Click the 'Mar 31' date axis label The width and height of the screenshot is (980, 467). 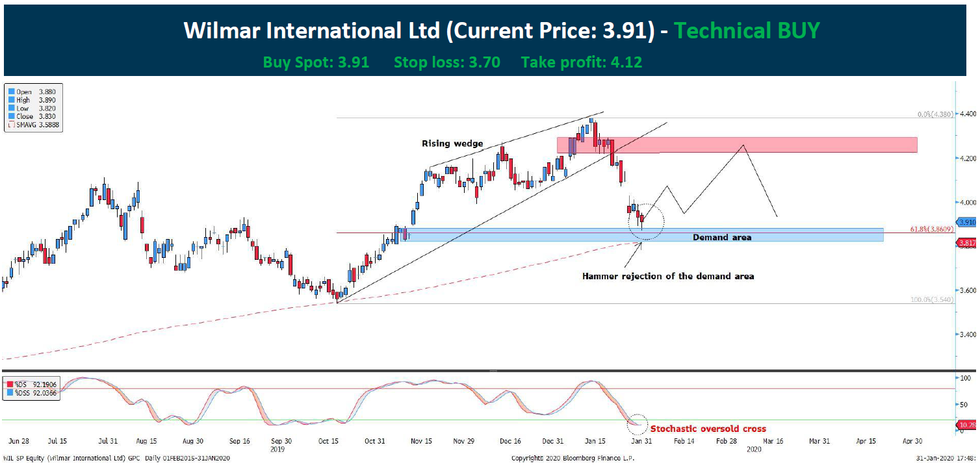click(x=818, y=441)
